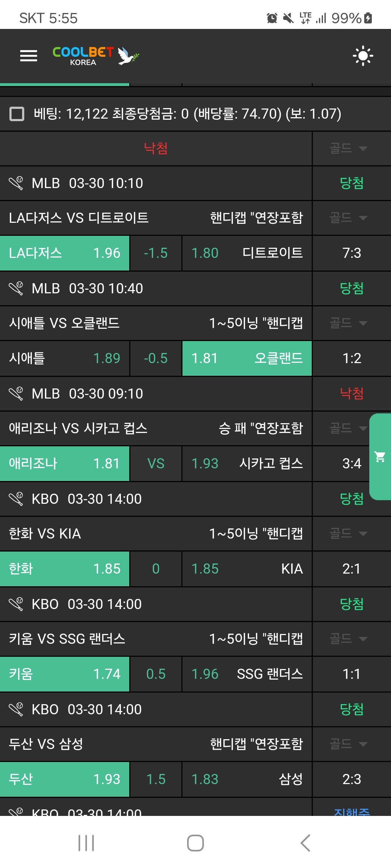Select LA다저스 at odds 1.96
The height and width of the screenshot is (868, 391).
click(x=64, y=253)
